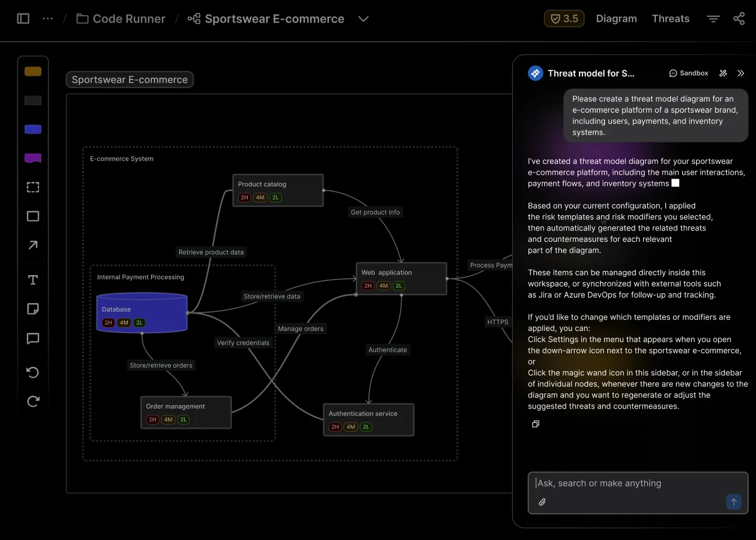Select the blue rounded shape tool
Viewport: 756px width, 540px height.
33,129
